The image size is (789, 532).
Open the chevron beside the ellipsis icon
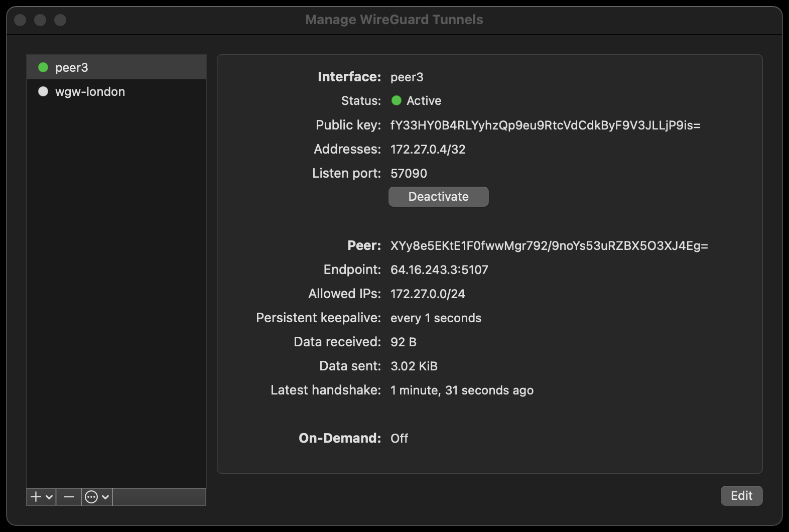105,497
